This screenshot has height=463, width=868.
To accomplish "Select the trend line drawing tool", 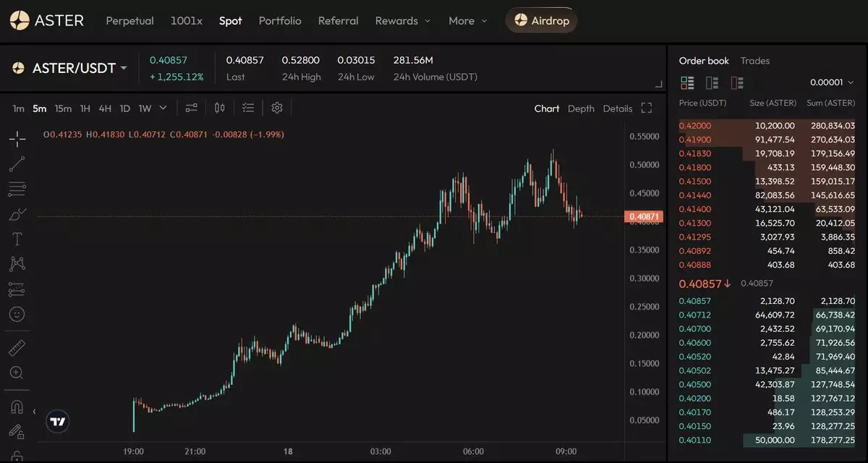I will point(17,164).
